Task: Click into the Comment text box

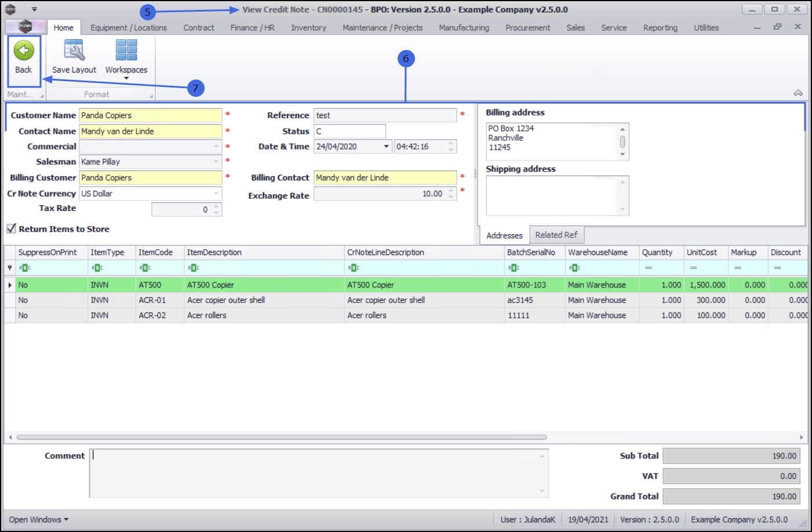Action: click(x=319, y=472)
